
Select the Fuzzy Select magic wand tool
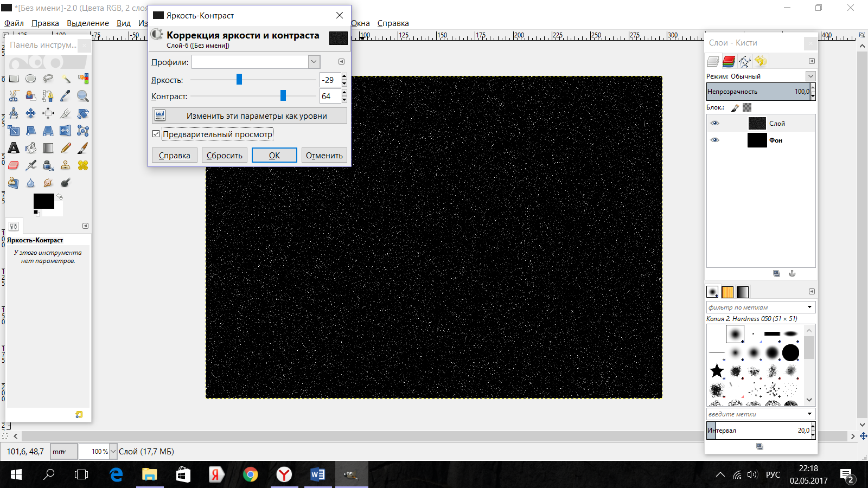[x=66, y=79]
